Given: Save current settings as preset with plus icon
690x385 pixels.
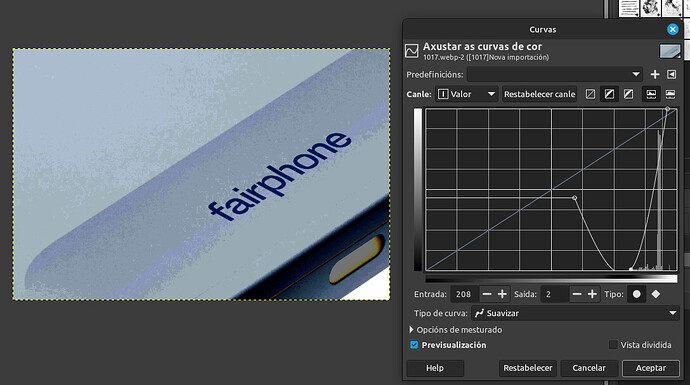Looking at the screenshot, I should tap(655, 74).
